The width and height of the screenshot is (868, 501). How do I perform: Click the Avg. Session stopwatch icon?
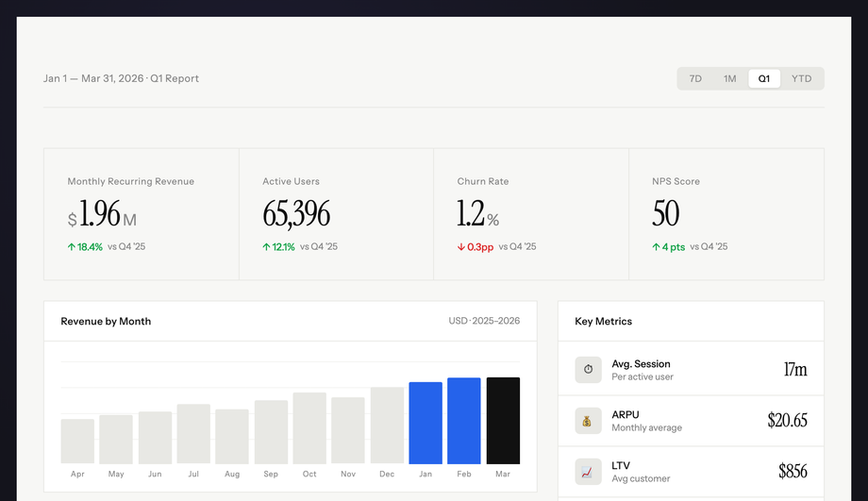[x=588, y=369]
